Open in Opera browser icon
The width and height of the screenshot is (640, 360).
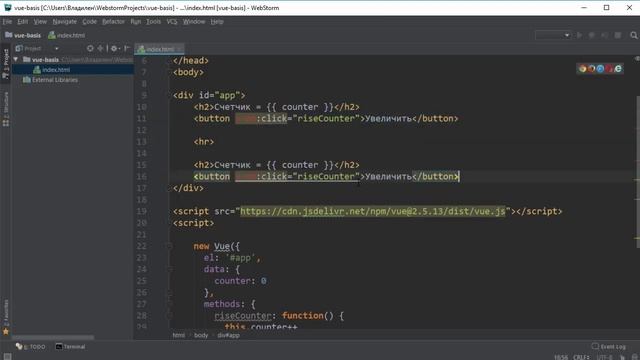point(609,69)
